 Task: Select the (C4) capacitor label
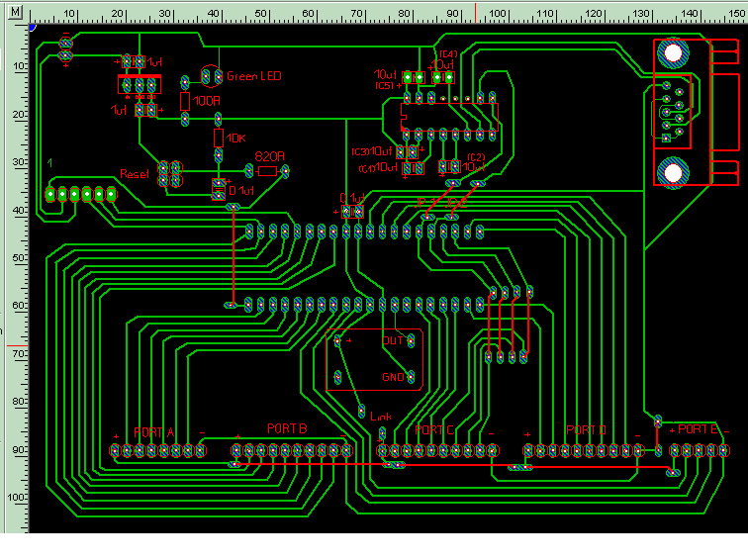448,53
